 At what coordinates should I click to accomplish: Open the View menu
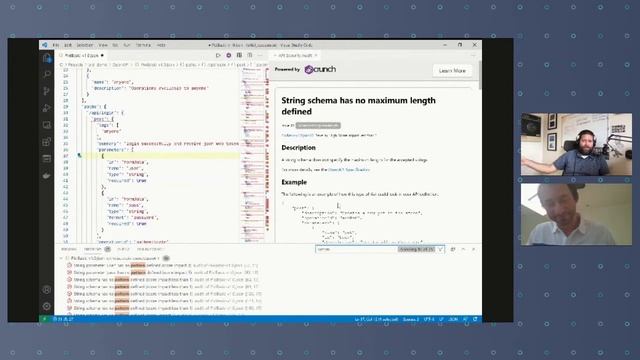[103, 45]
